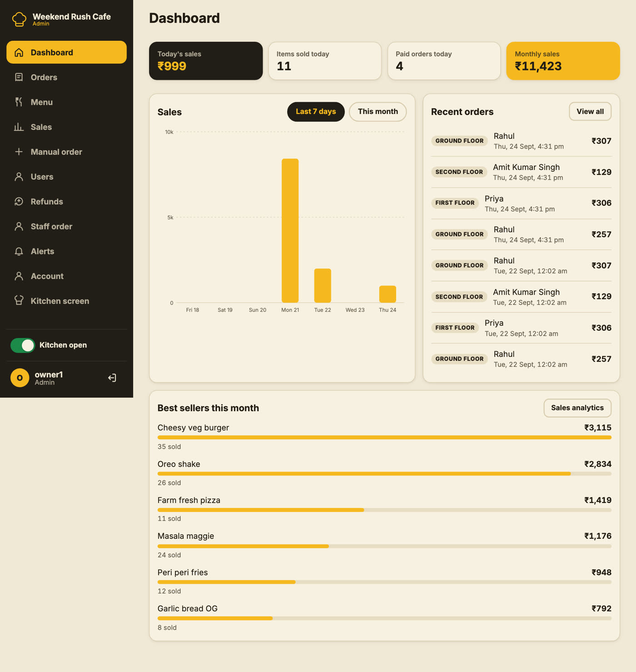Click the Today's sales card

pyautogui.click(x=206, y=61)
